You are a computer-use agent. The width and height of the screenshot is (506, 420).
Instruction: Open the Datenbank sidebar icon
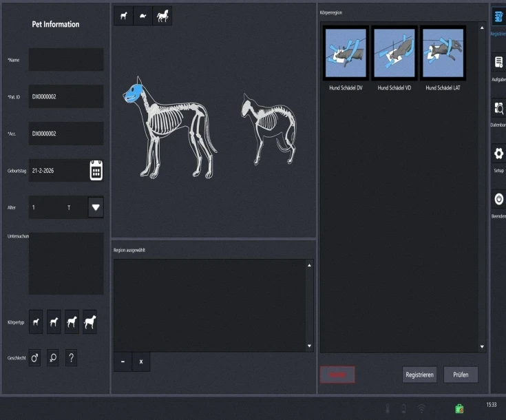[x=499, y=108]
